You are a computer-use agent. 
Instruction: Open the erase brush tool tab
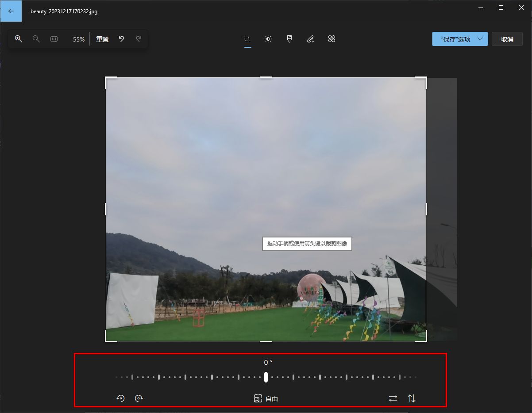[x=289, y=39]
